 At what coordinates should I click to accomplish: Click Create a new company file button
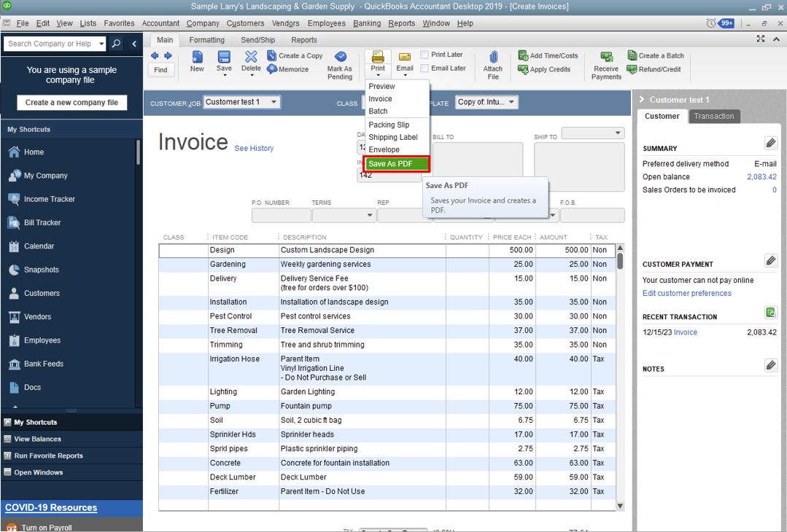71,103
